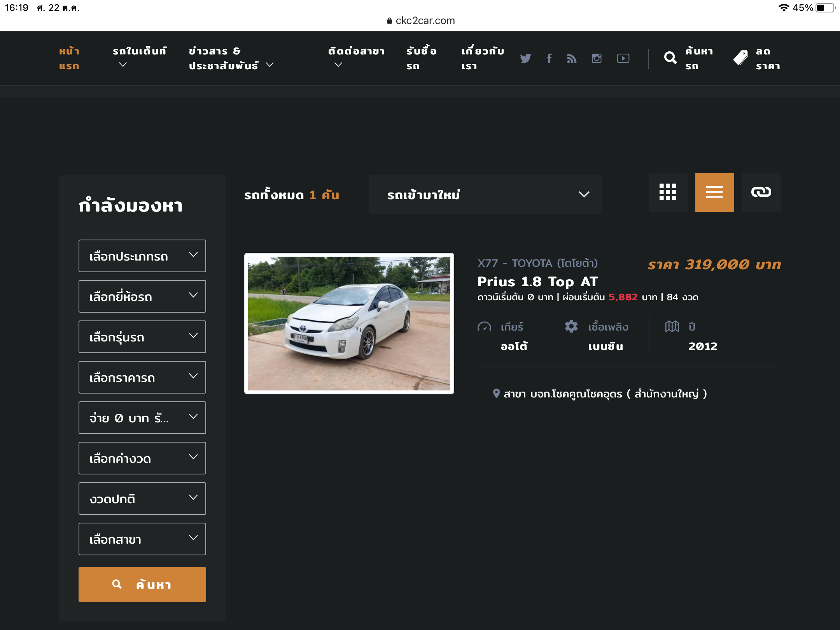This screenshot has width=840, height=630.
Task: Open the Facebook social icon
Action: point(549,58)
